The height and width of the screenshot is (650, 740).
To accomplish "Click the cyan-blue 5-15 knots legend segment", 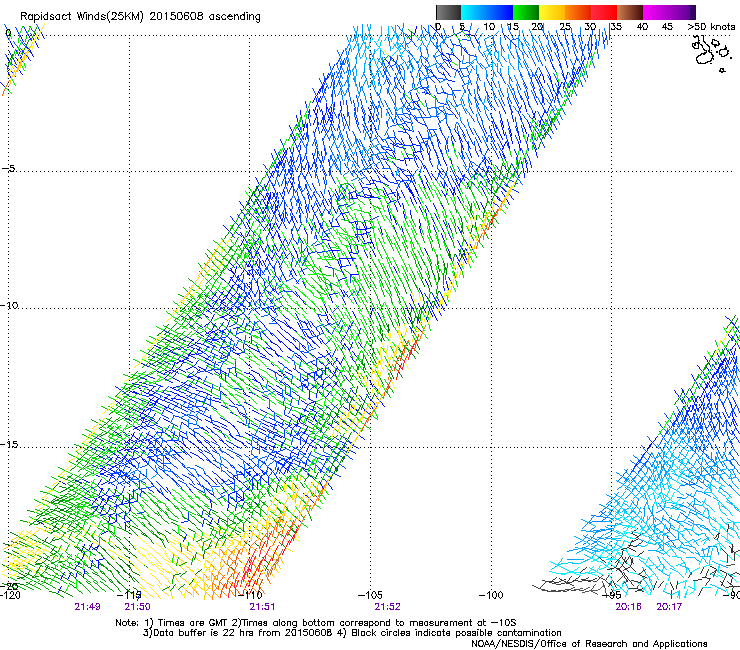I will tap(487, 12).
